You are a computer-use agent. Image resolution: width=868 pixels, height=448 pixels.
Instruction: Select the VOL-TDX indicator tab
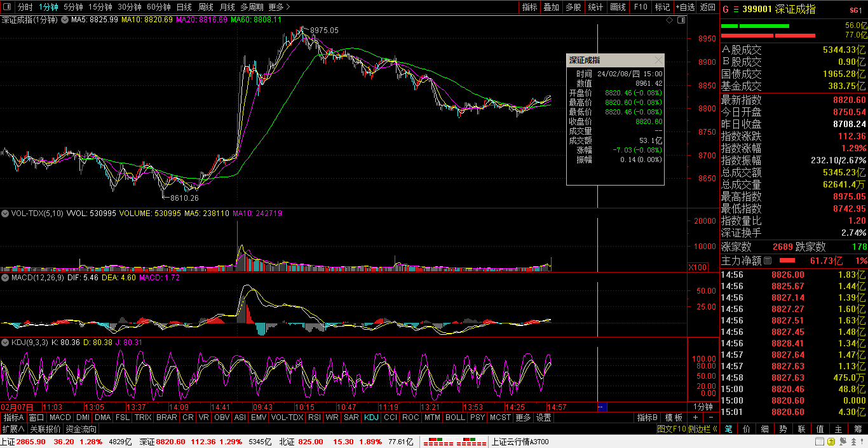[287, 417]
